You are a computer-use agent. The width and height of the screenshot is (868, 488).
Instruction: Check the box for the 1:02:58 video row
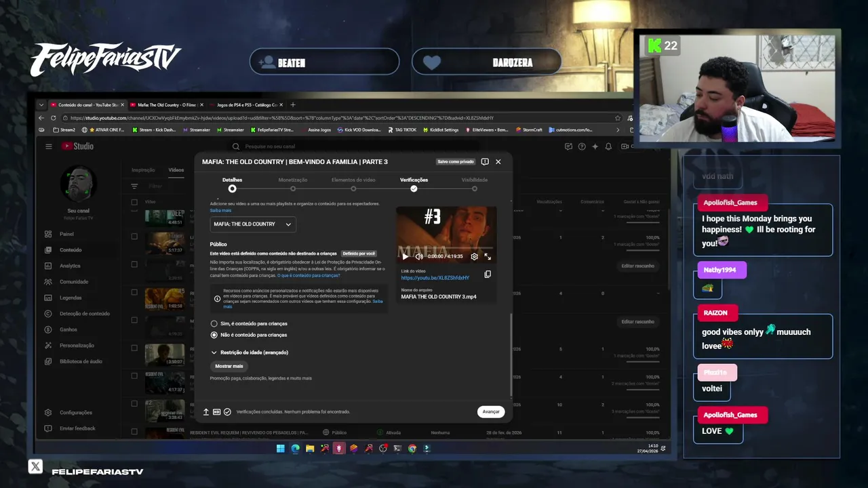click(134, 293)
